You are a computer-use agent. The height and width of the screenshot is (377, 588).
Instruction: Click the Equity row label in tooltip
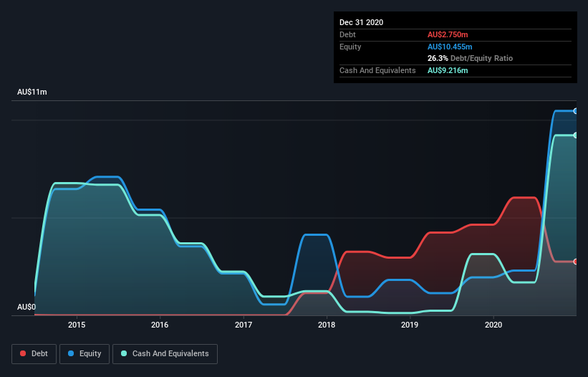350,47
